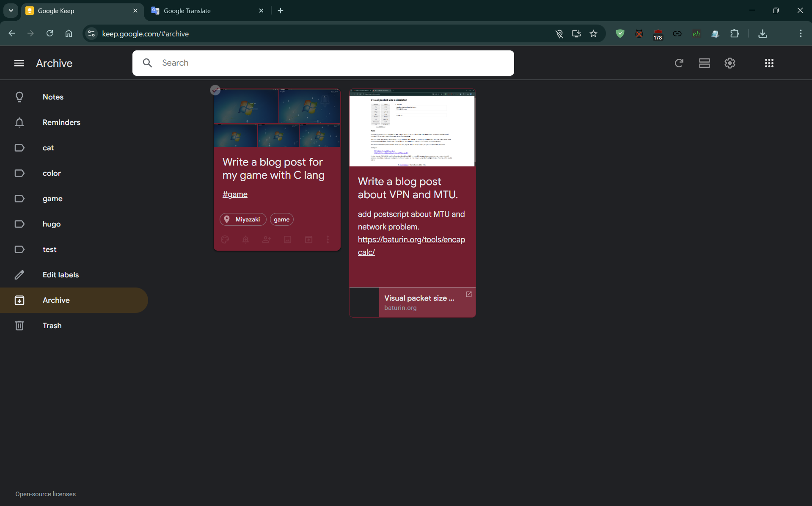Open Keep settings gear

tap(730, 63)
